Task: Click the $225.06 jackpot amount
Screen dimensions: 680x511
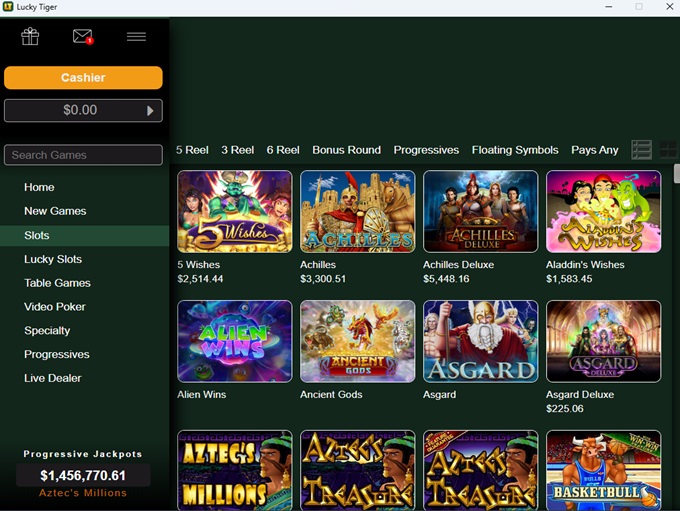Action: (565, 409)
